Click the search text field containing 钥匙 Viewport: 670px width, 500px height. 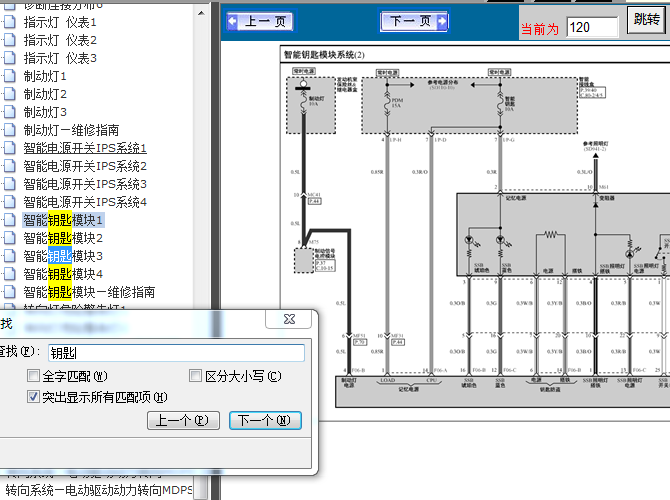(x=176, y=353)
